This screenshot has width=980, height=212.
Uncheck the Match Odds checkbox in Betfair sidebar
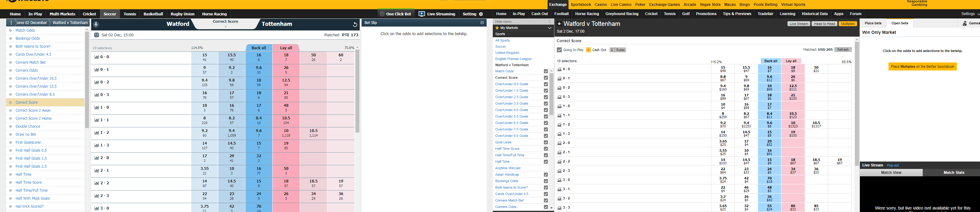(546, 71)
